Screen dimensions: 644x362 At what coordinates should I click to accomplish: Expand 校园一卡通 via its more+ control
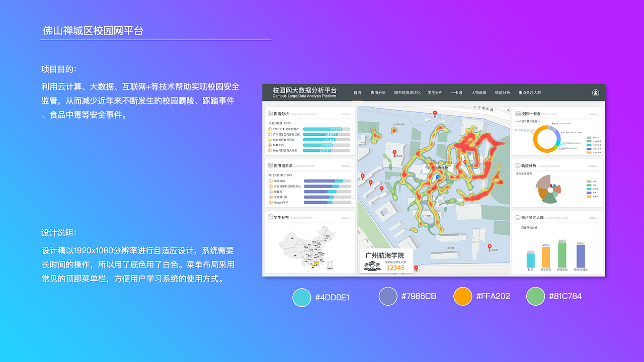click(593, 114)
